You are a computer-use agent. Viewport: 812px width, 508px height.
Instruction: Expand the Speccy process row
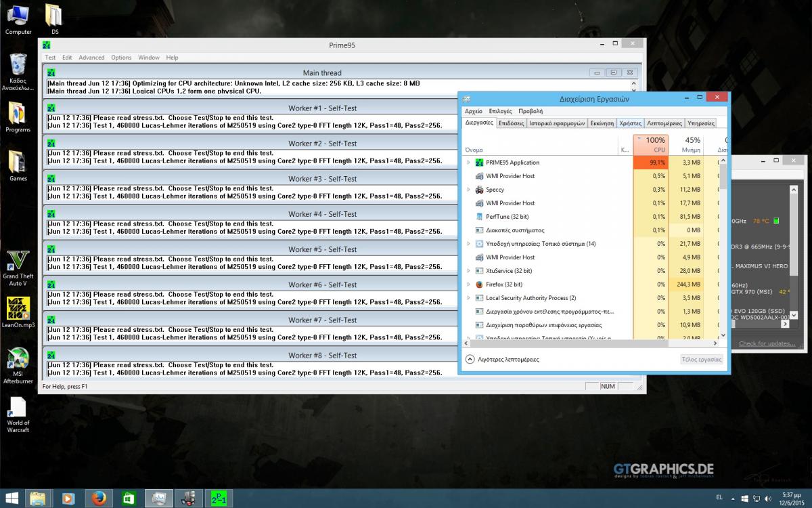tap(468, 190)
